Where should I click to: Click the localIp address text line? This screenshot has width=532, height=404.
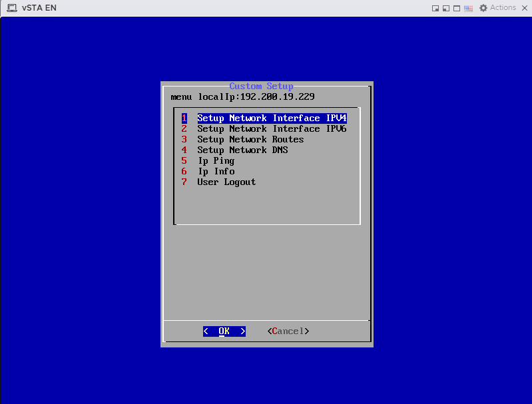point(242,97)
